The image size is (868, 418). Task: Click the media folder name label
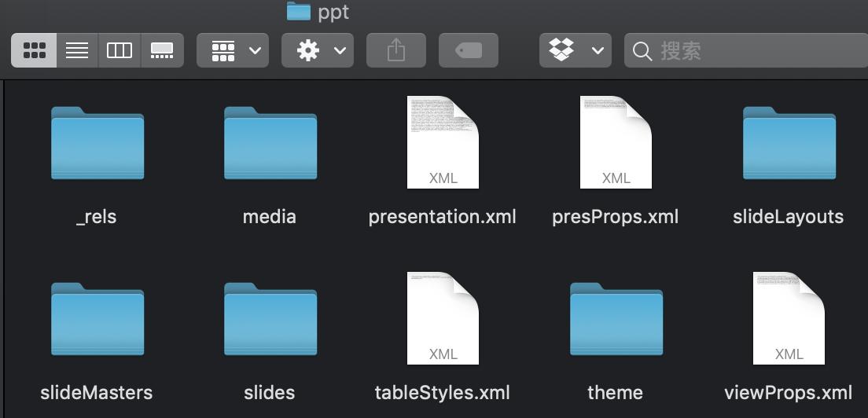[270, 217]
